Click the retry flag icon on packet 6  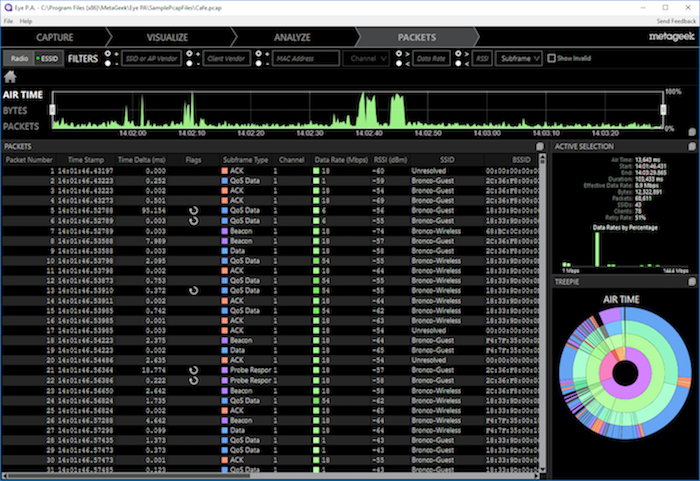(x=193, y=221)
